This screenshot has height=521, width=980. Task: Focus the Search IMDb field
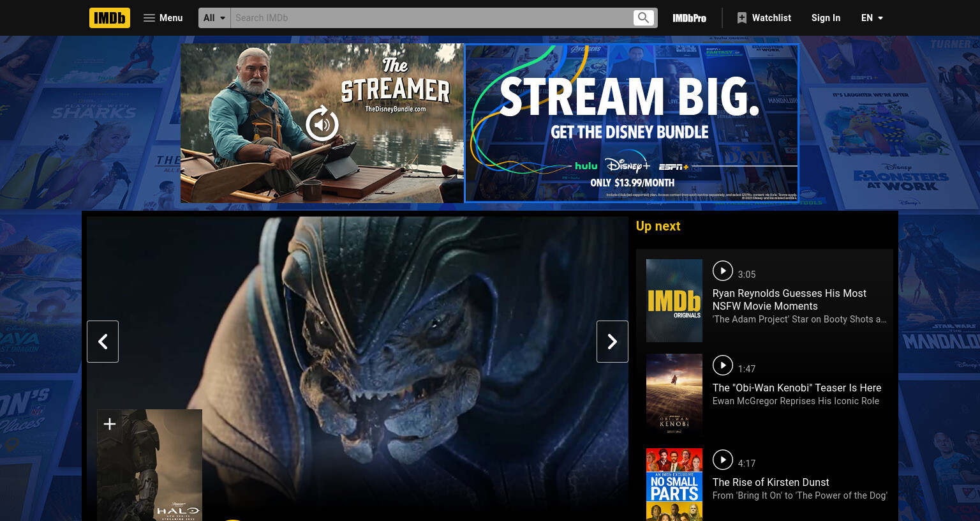pos(431,18)
